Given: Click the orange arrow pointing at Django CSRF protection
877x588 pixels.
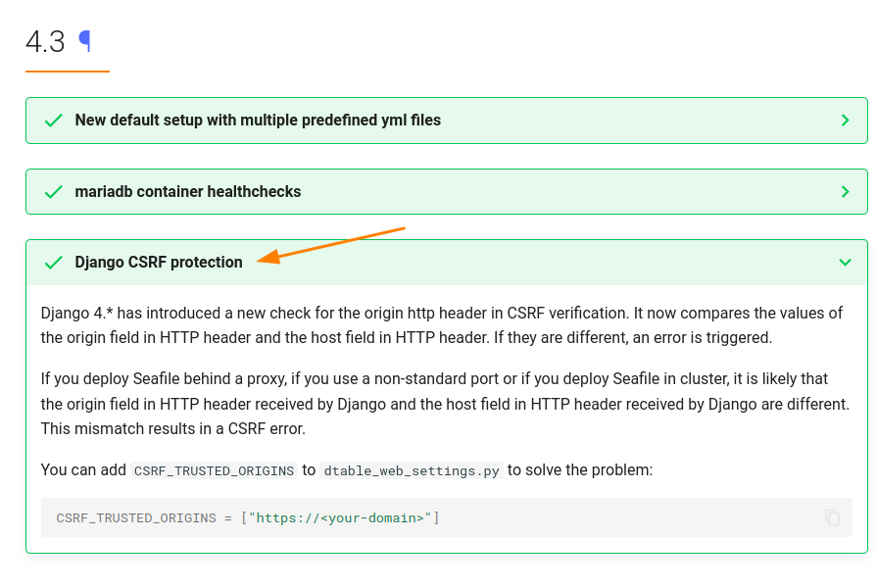Looking at the screenshot, I should point(331,244).
